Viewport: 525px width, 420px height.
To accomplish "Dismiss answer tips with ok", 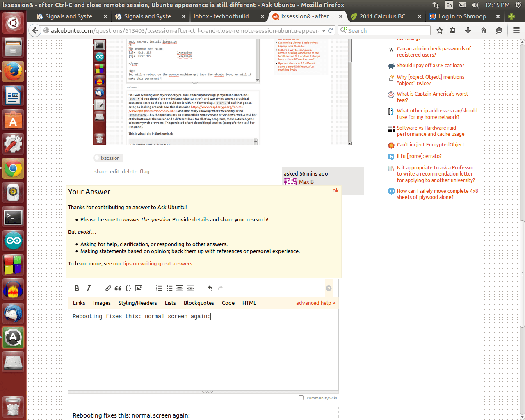I will [336, 190].
